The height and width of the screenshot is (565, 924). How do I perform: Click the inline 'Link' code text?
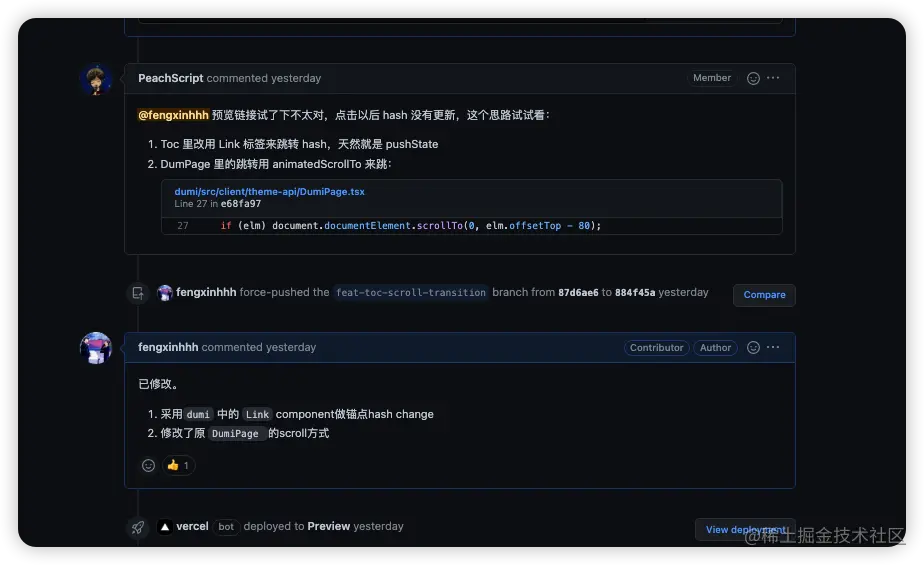point(257,415)
